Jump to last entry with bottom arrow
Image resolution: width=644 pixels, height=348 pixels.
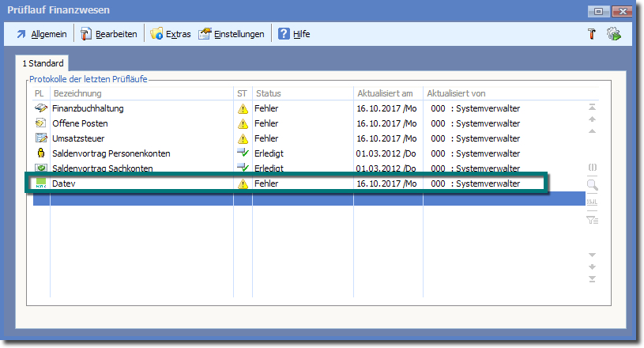coord(592,279)
